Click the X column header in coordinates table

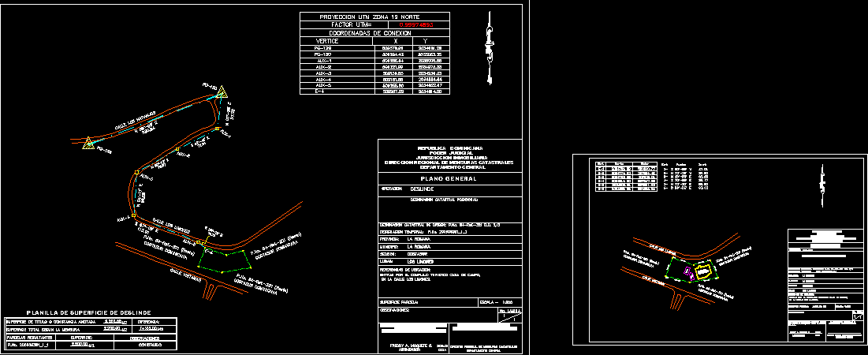(x=395, y=41)
